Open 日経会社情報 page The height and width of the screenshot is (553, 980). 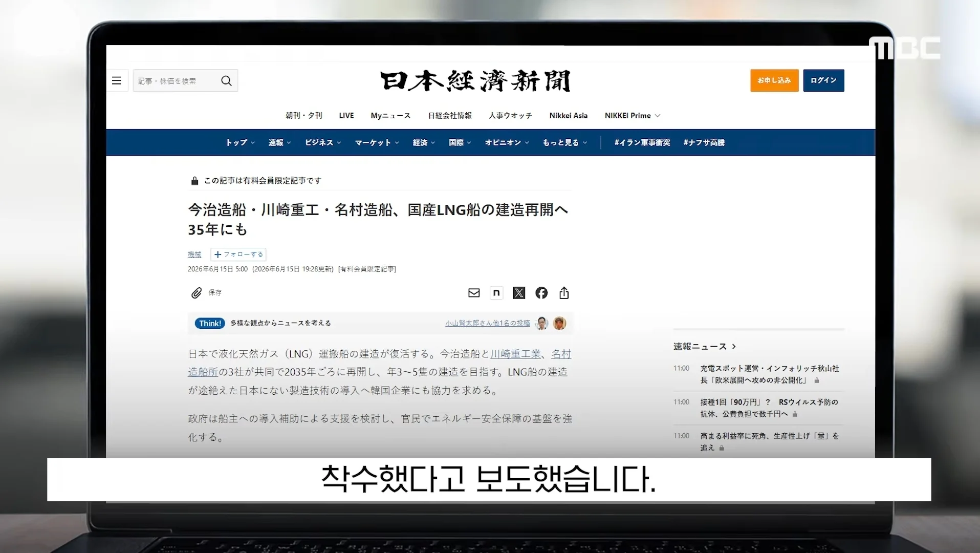(450, 116)
